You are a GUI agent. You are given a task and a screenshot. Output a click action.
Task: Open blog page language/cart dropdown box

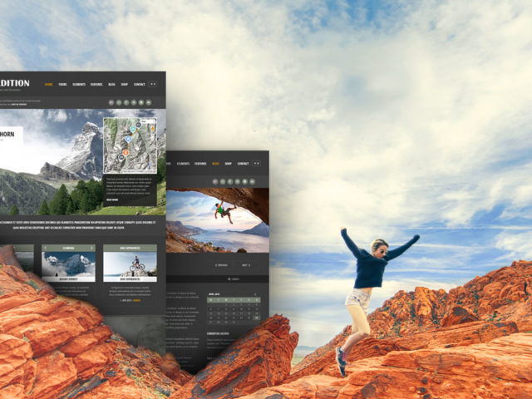[x=257, y=163]
